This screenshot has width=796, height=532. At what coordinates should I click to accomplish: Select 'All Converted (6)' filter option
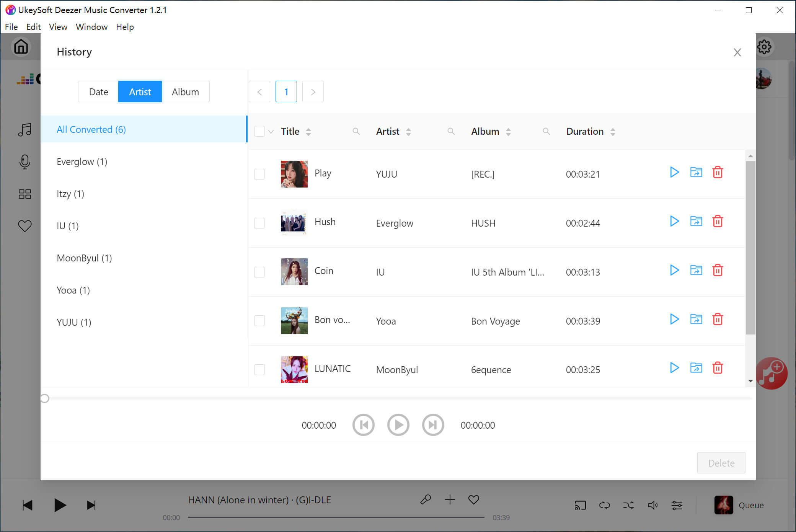click(x=92, y=129)
